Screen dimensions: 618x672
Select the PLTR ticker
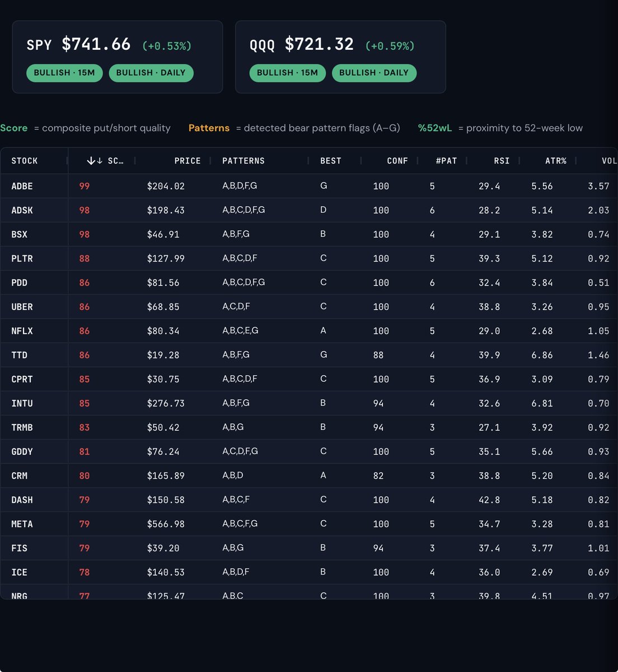(22, 259)
